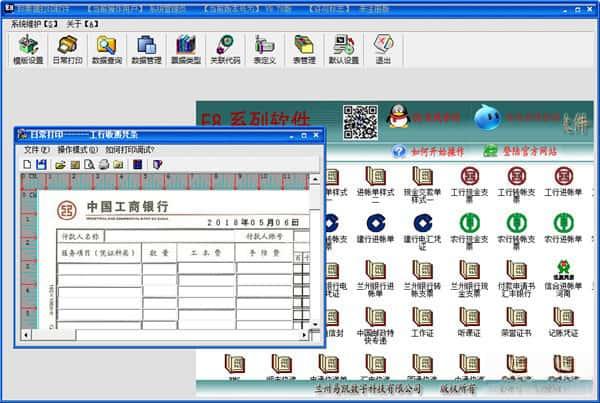Click the save icon in print window
The height and width of the screenshot is (403, 600).
coord(42,164)
